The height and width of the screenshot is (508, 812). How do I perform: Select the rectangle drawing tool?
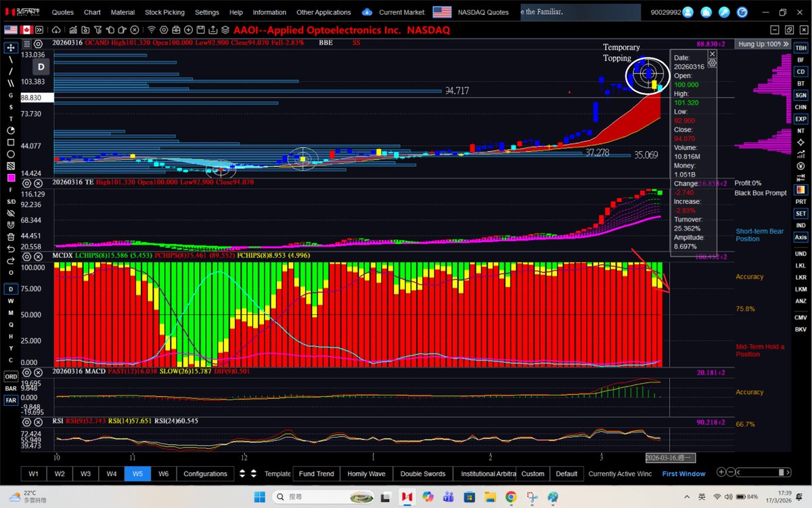11,142
